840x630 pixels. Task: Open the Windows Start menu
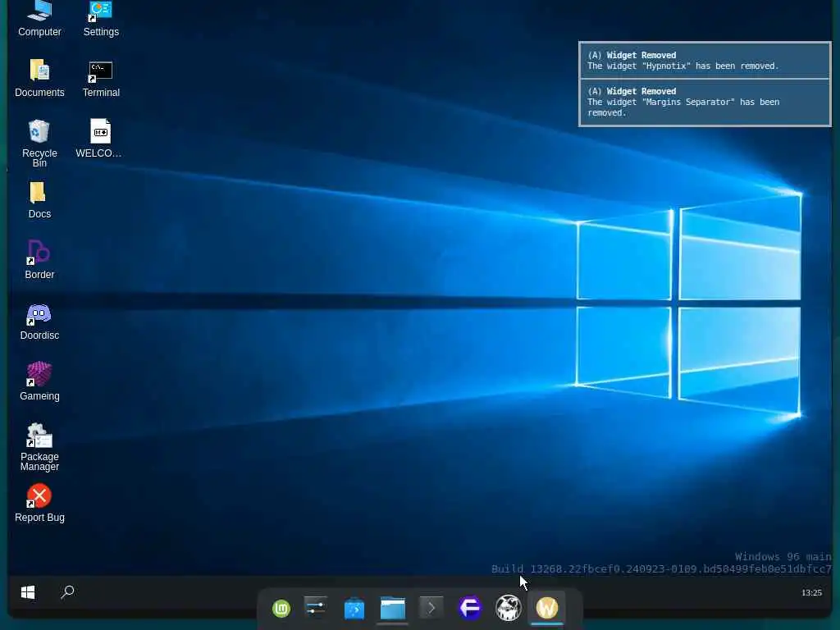coord(28,592)
